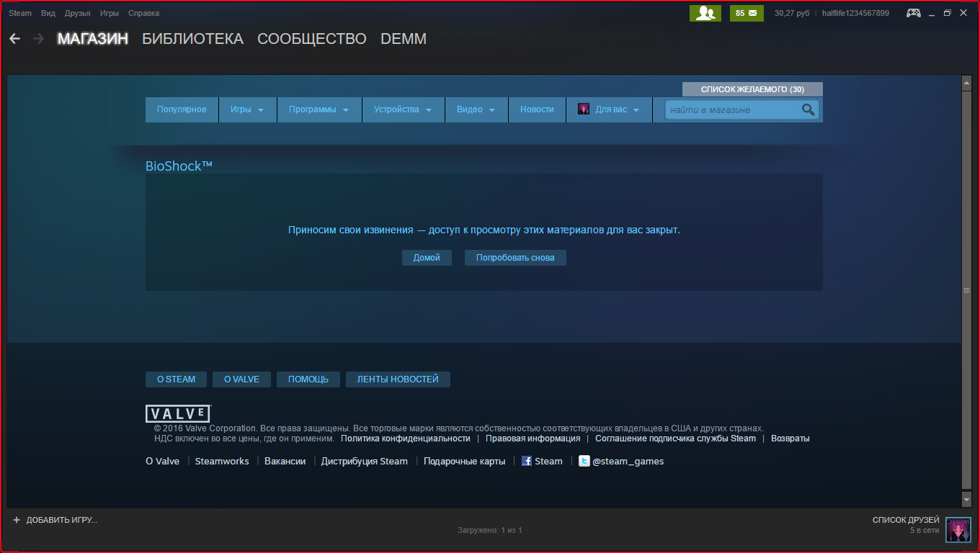Open Политика конфиденциальности link
980x553 pixels.
pyautogui.click(x=406, y=439)
